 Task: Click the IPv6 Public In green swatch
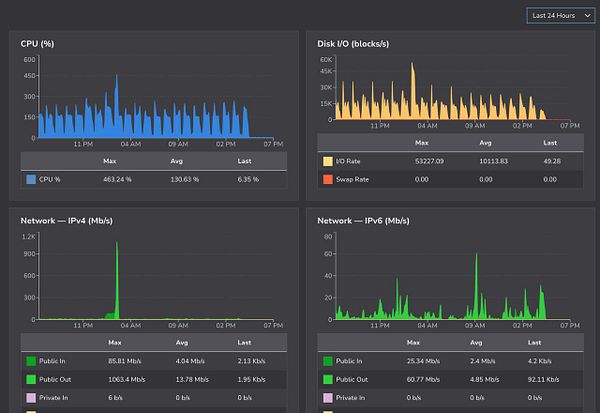(x=328, y=361)
